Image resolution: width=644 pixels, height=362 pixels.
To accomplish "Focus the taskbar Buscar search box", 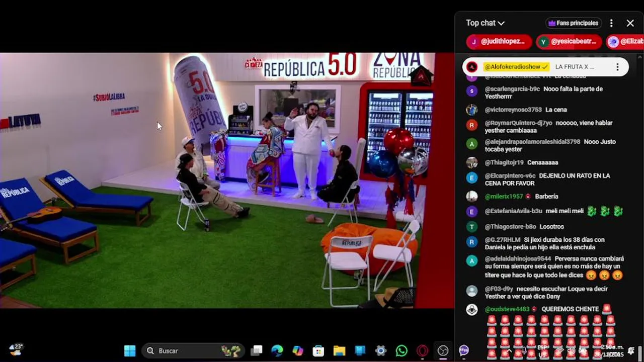I will (193, 350).
